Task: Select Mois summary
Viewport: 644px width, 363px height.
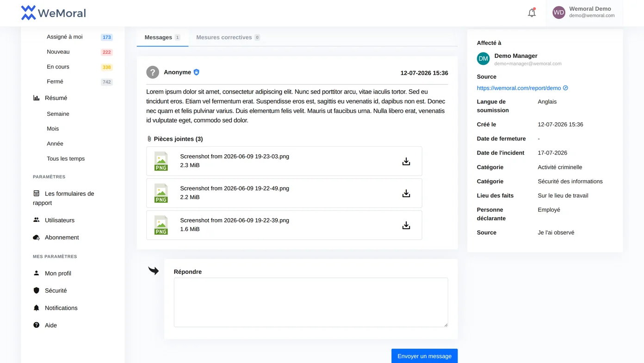Action: pyautogui.click(x=53, y=129)
